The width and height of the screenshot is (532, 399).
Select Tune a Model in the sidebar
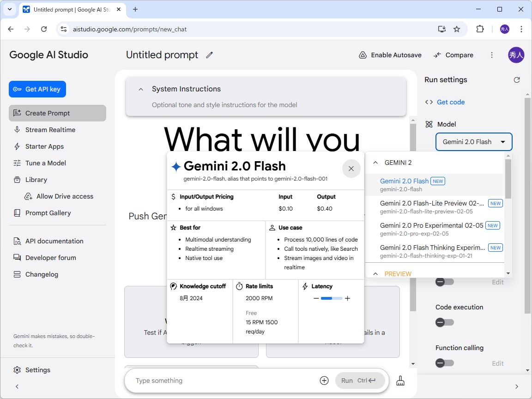coord(46,163)
